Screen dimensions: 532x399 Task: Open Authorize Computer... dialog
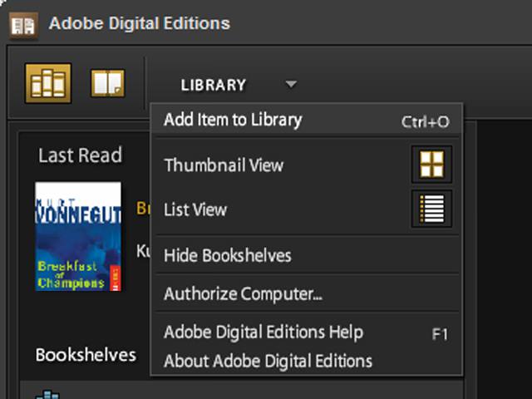243,293
